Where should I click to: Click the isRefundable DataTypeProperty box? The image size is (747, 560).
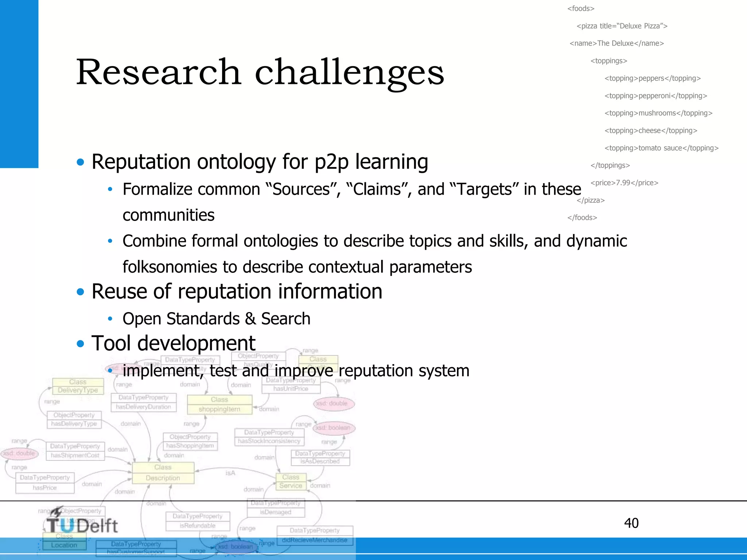[x=197, y=521]
